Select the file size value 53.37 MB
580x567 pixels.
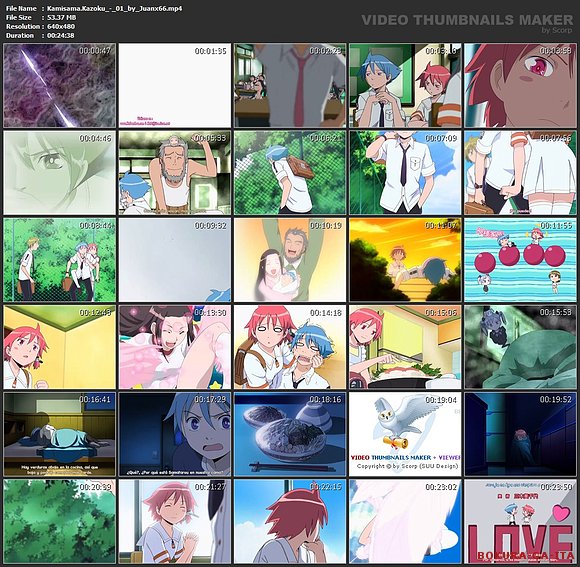pos(62,17)
